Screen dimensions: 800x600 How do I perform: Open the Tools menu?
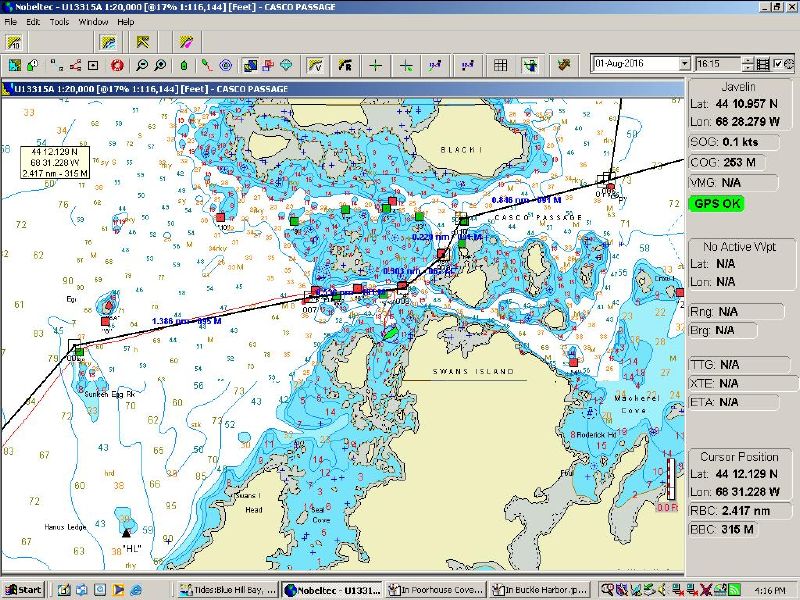coord(59,21)
